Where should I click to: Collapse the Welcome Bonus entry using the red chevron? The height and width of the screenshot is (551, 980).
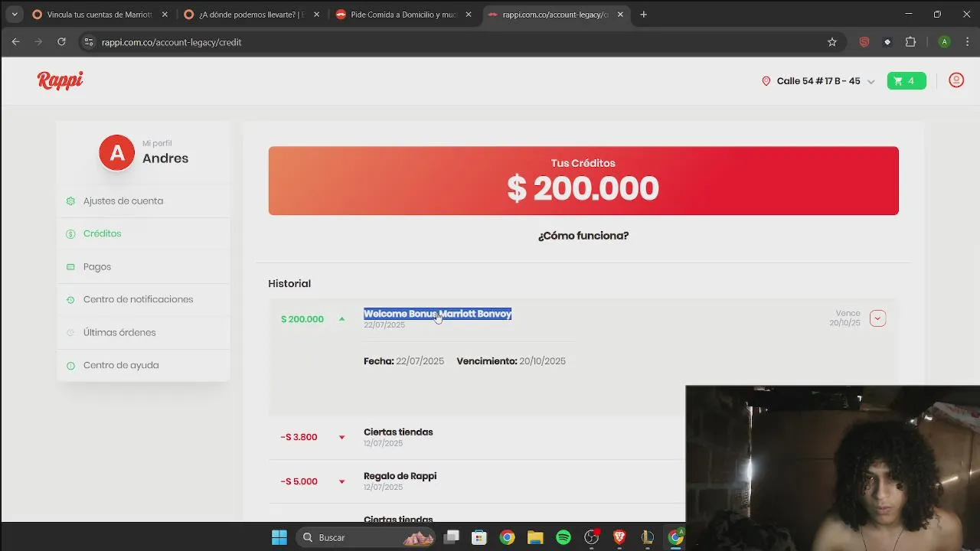[x=877, y=318]
